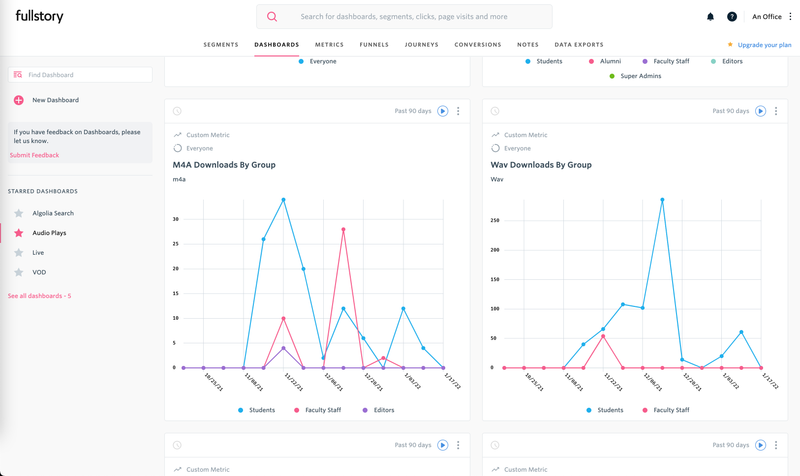Toggle Everyone legend in top-left card
The width and height of the screenshot is (800, 476).
(x=317, y=61)
